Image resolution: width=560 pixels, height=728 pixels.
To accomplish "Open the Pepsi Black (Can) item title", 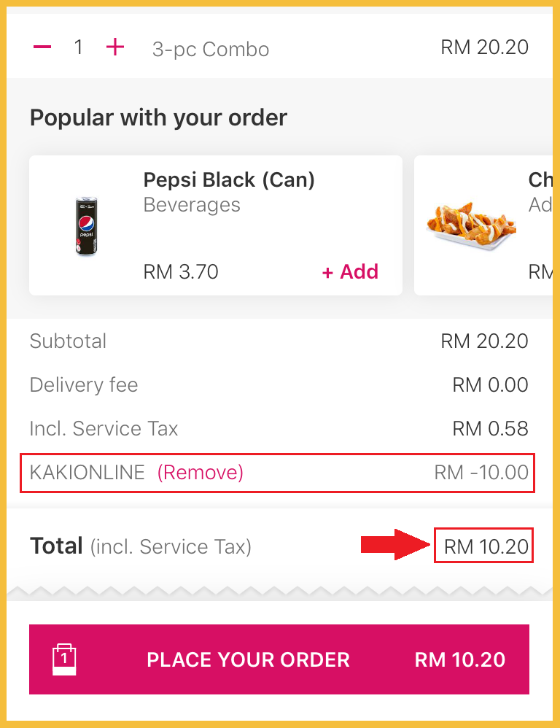I will (229, 180).
